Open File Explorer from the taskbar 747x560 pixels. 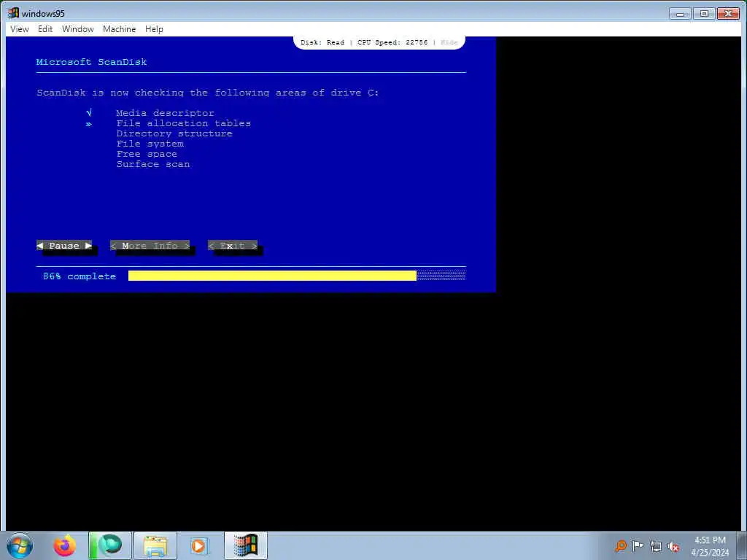click(x=155, y=545)
